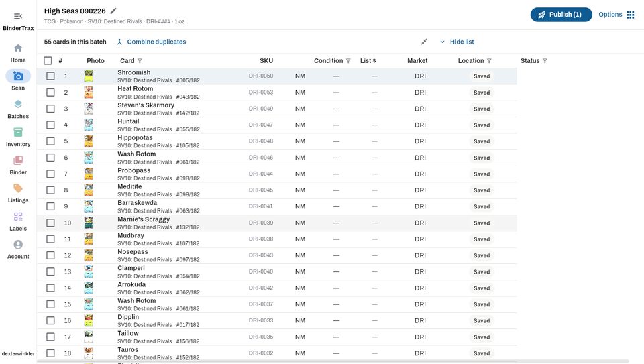Image resolution: width=644 pixels, height=364 pixels.
Task: Filter the Condition column
Action: pyautogui.click(x=348, y=61)
